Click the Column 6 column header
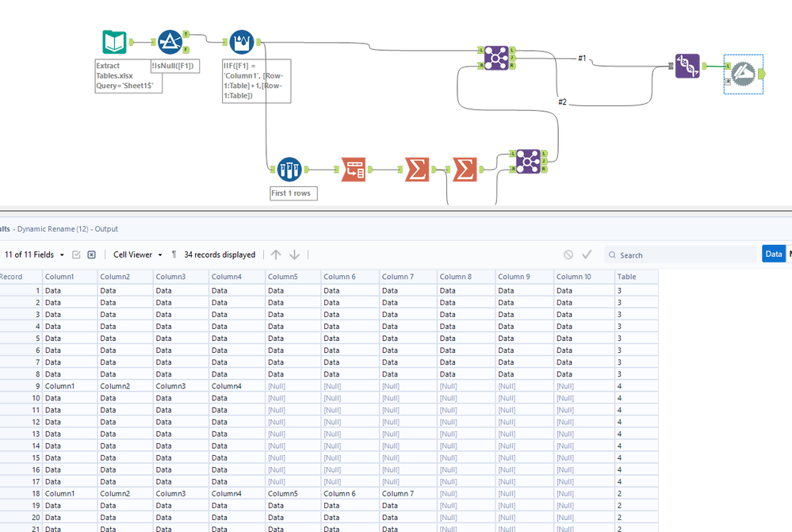This screenshot has width=792, height=532. click(350, 277)
